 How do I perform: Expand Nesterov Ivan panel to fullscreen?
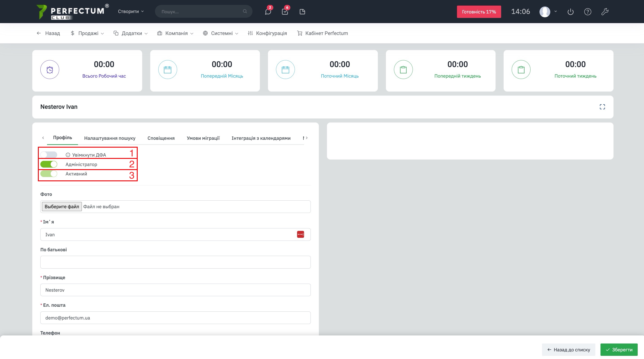pos(602,107)
